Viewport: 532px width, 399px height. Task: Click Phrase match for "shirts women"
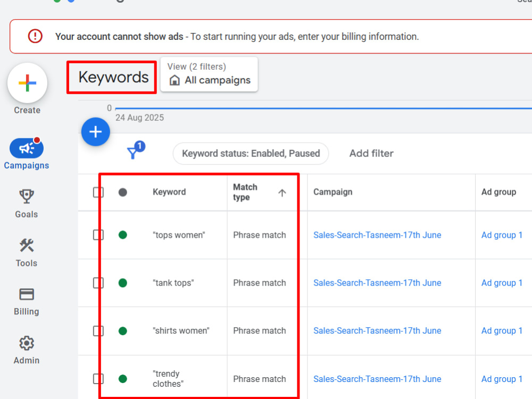click(260, 330)
